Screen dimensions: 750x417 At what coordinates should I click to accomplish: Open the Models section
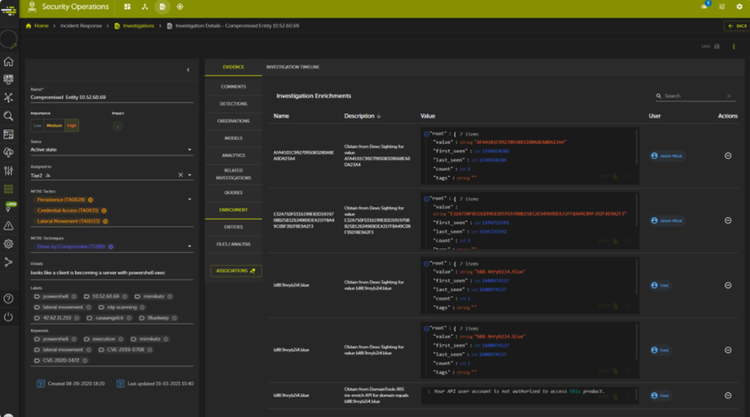coord(233,138)
